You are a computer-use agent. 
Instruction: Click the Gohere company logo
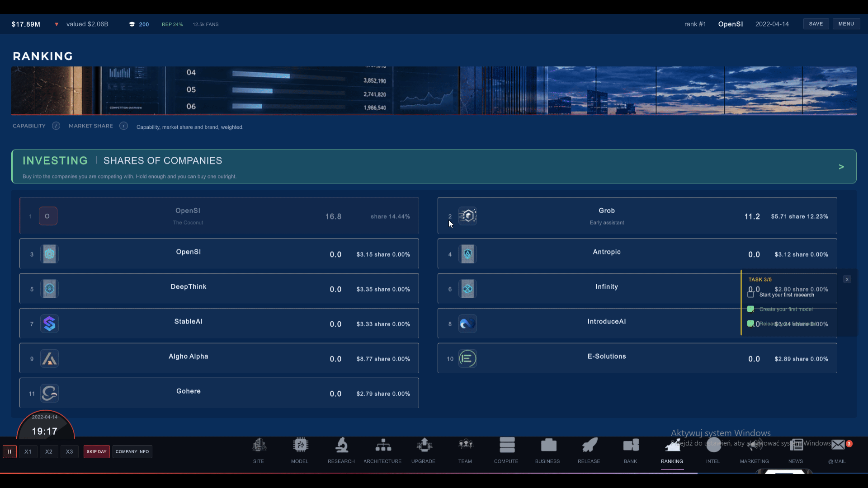(49, 393)
